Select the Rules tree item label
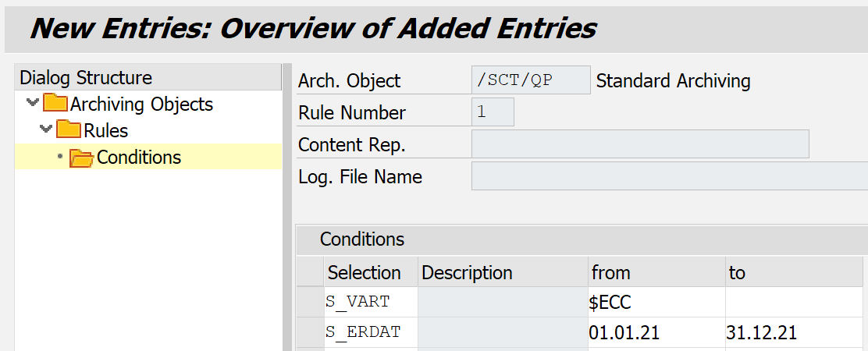The image size is (868, 351). coord(106,130)
